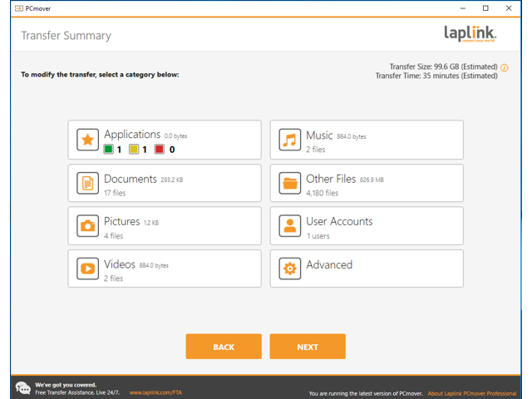532x399 pixels.
Task: Select the green application status square
Action: tap(109, 150)
